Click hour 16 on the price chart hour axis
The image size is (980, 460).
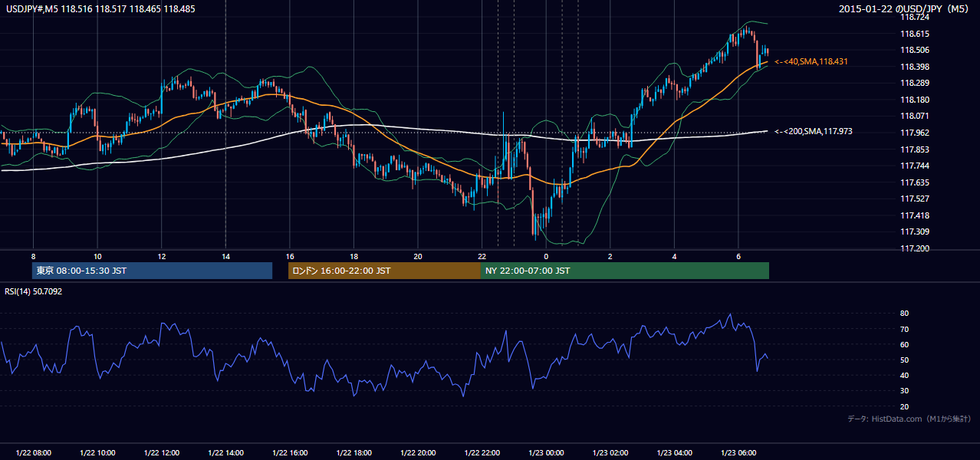tap(290, 255)
